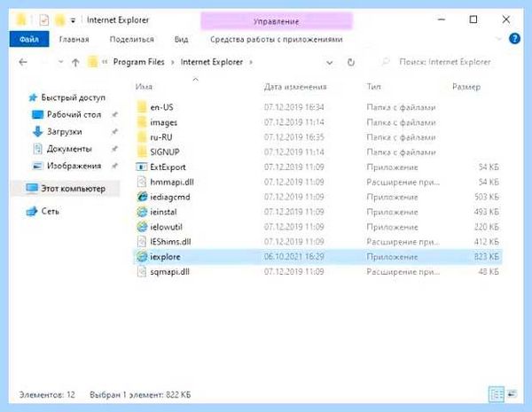The width and height of the screenshot is (532, 412).
Task: Expand the chevron after Internet Explorer breadcrumb
Action: coord(251,62)
